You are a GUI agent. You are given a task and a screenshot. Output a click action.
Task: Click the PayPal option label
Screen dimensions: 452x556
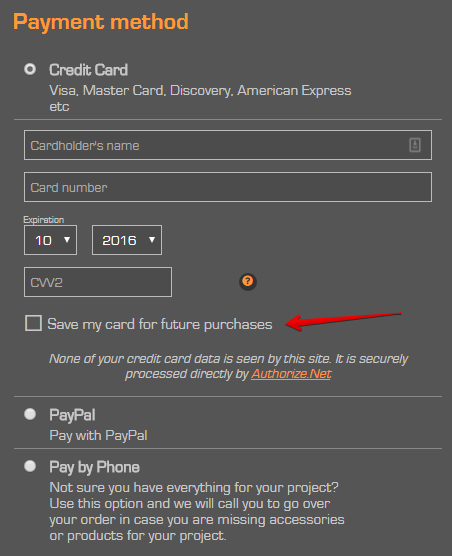[72, 415]
